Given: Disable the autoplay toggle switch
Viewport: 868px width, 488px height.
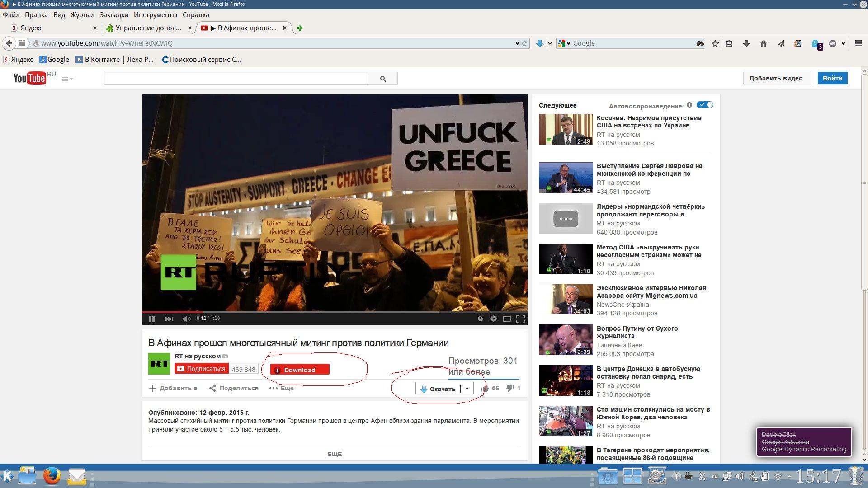Looking at the screenshot, I should pyautogui.click(x=705, y=105).
